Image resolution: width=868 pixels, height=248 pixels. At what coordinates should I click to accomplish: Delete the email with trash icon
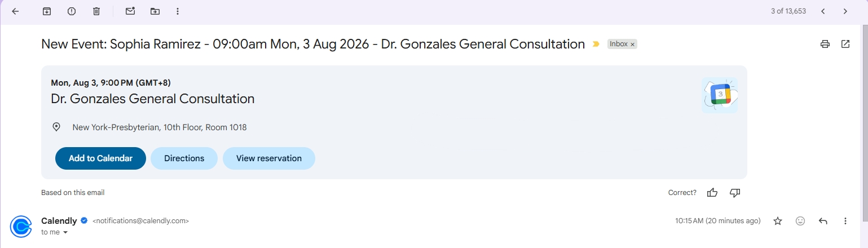tap(96, 11)
